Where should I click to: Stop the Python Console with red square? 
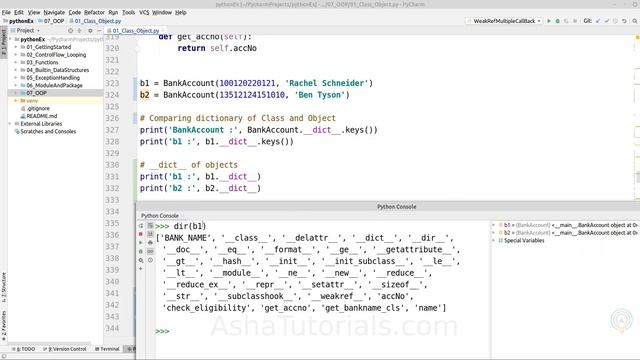tap(141, 234)
